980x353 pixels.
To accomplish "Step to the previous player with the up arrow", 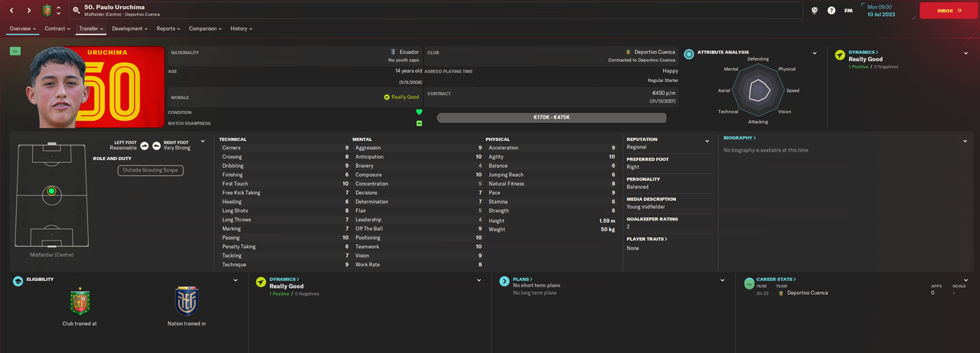I will [x=59, y=7].
